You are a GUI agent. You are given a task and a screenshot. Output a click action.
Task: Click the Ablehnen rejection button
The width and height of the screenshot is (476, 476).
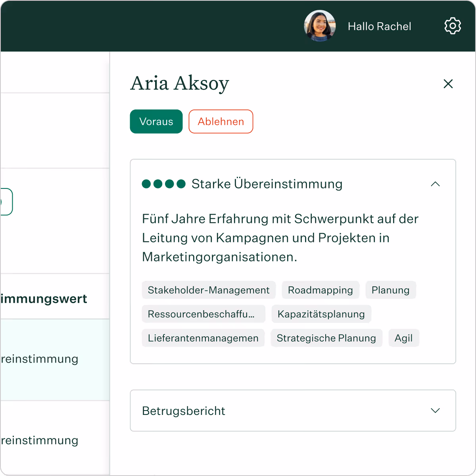pyautogui.click(x=221, y=121)
